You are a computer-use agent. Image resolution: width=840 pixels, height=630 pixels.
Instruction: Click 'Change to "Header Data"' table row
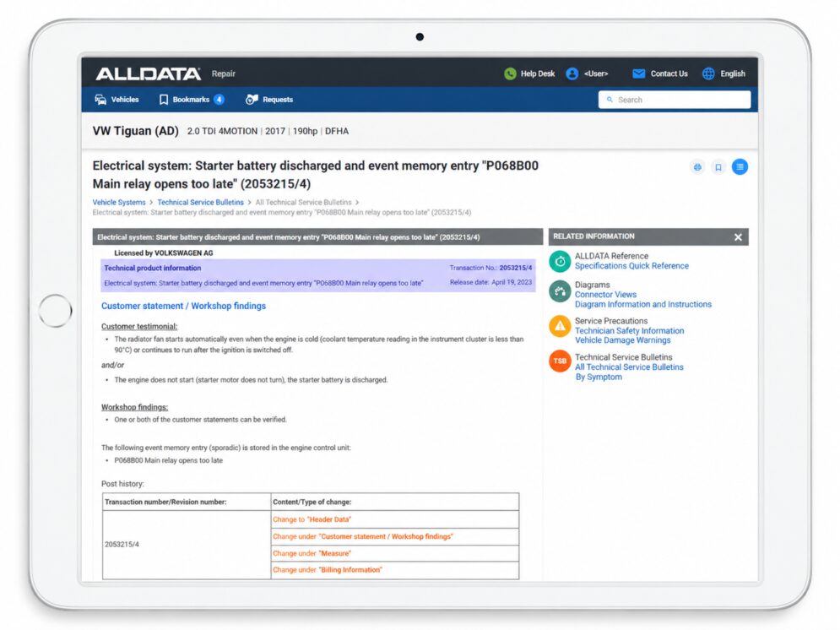(395, 519)
